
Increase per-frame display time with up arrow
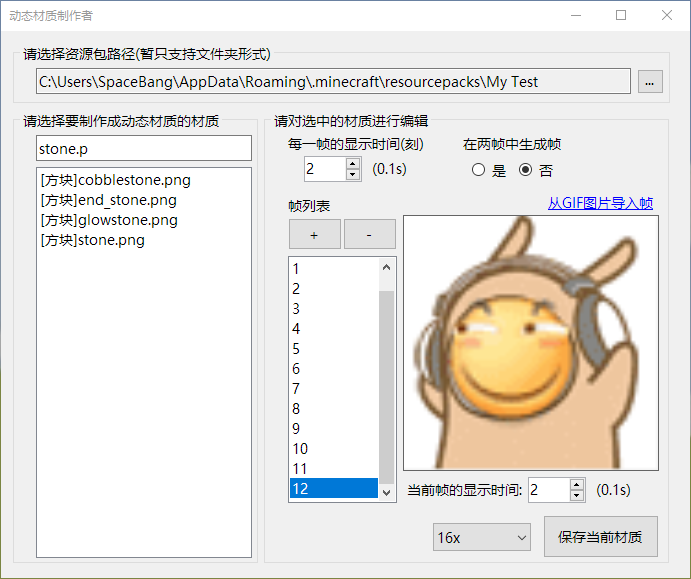click(353, 164)
